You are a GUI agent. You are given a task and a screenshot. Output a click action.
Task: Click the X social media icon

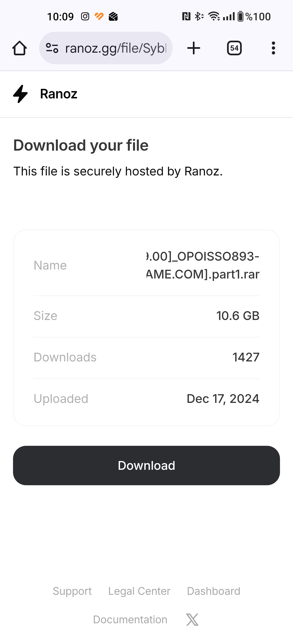[x=192, y=619]
